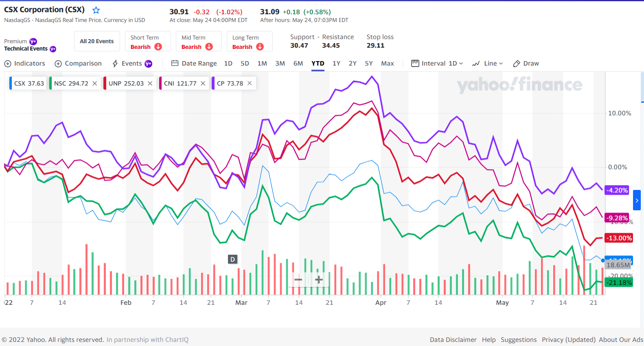The image size is (644, 346).
Task: Open Events with lightning bolt icon
Action: pyautogui.click(x=132, y=64)
